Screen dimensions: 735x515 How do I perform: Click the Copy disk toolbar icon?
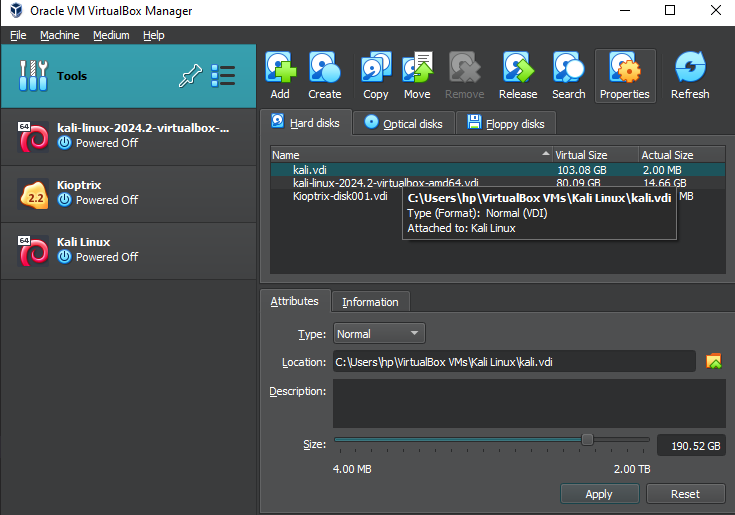375,75
